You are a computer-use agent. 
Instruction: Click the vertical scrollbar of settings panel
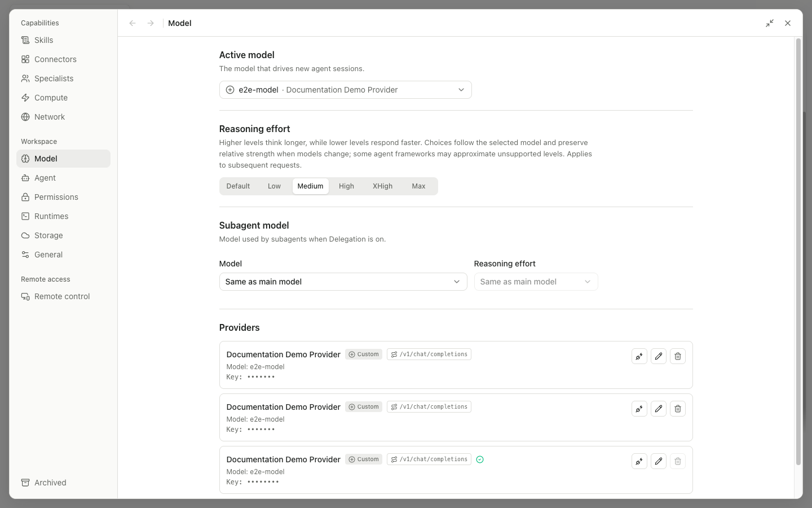(798, 252)
